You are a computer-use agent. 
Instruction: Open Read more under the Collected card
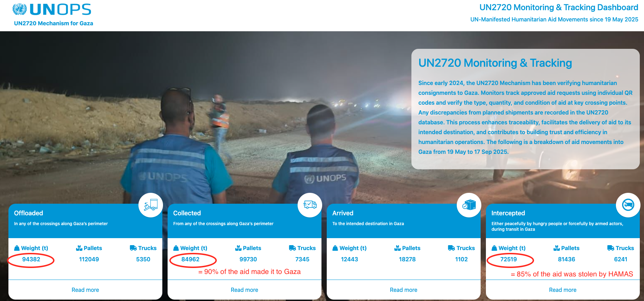click(245, 290)
